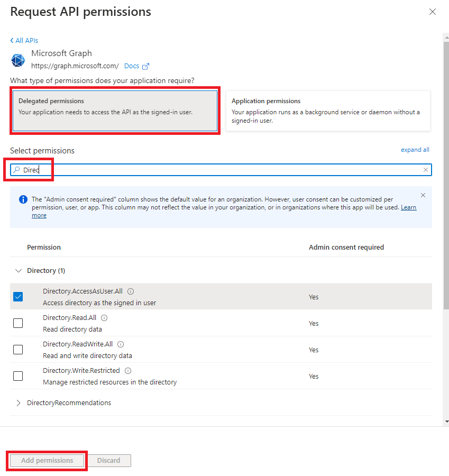Select the Application permissions card

coord(328,111)
